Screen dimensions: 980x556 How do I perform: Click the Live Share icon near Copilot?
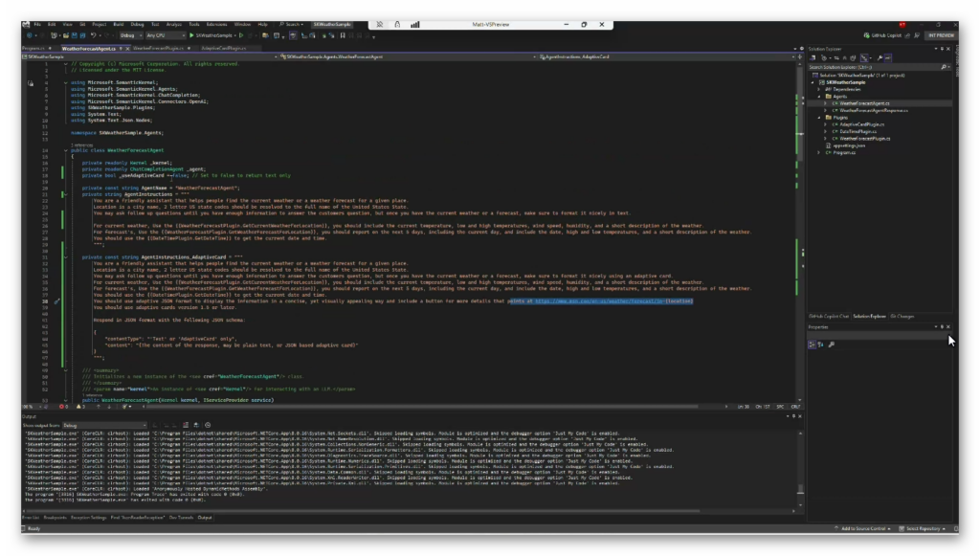click(907, 35)
